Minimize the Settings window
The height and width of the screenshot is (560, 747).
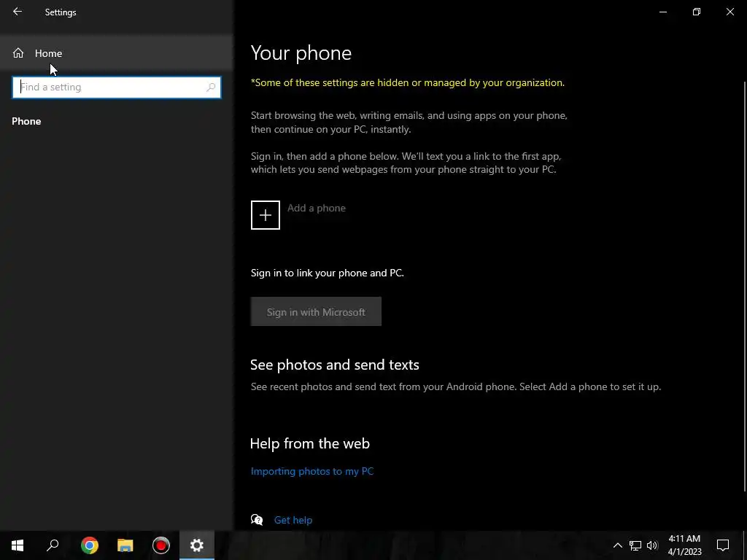coord(662,12)
